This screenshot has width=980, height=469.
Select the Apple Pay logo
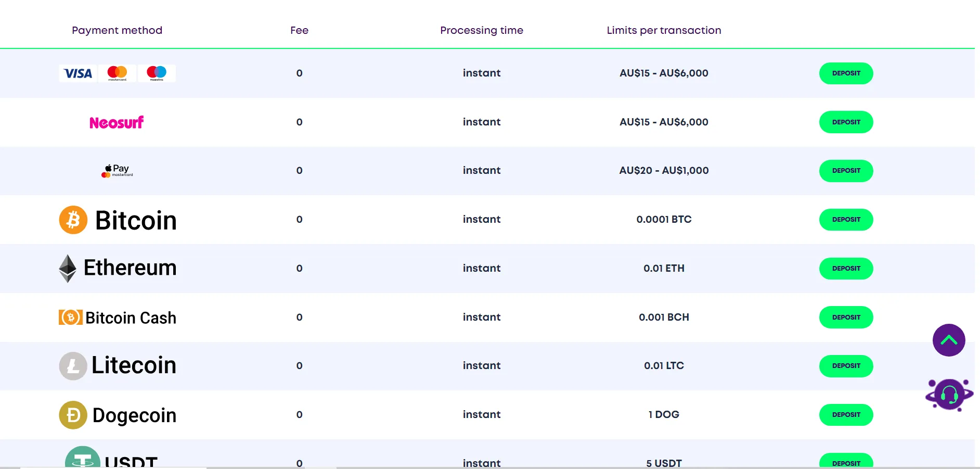point(117,171)
